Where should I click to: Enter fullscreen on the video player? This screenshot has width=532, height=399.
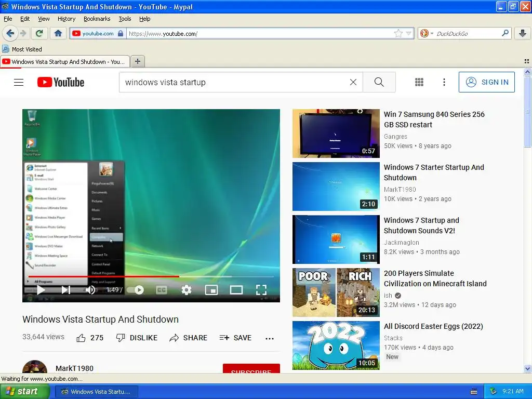(261, 290)
